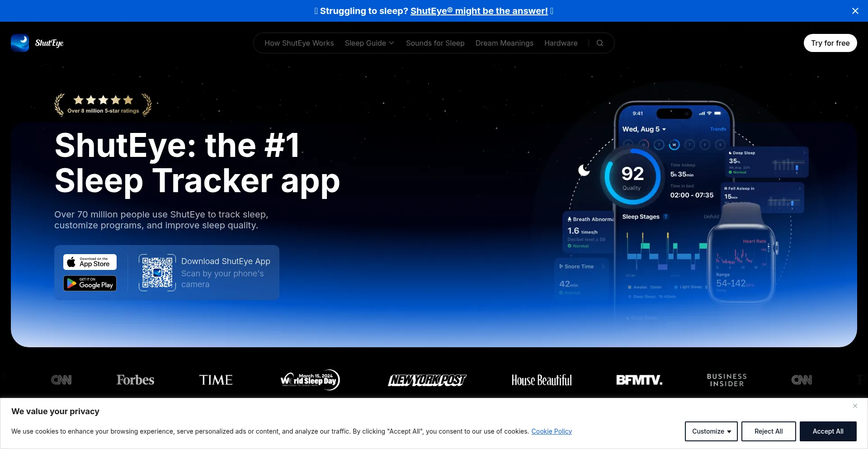Click the CNN logo next to Forbes
The width and height of the screenshot is (868, 449).
pyautogui.click(x=61, y=380)
